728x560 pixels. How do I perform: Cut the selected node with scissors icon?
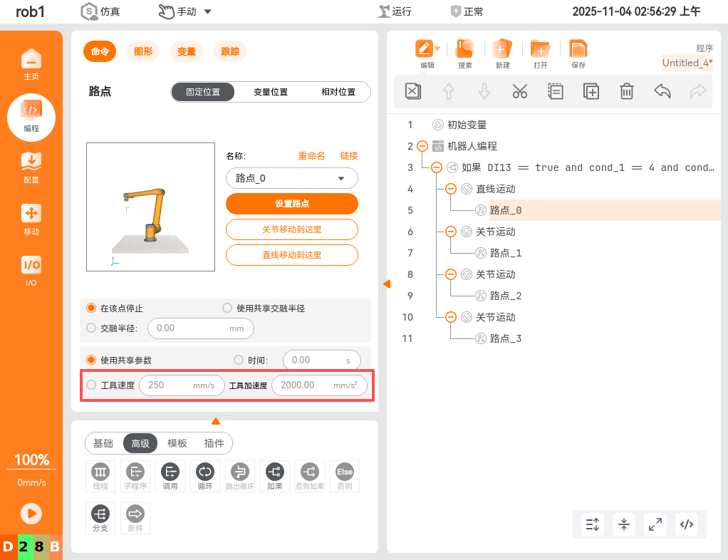click(x=519, y=91)
